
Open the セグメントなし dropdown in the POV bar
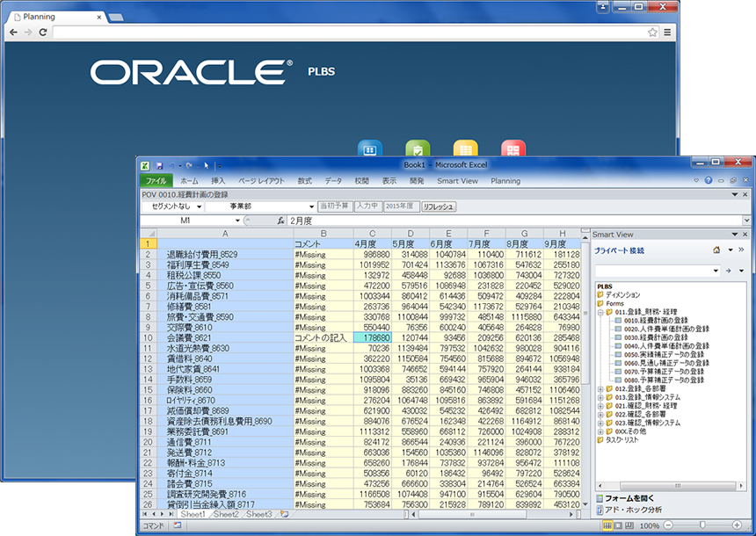coord(200,206)
